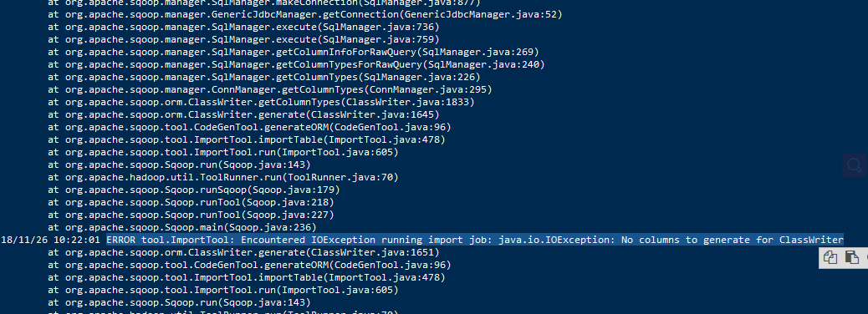The height and width of the screenshot is (314, 868).
Task: Click the word ClassWriter ending the selection
Action: click(x=811, y=240)
